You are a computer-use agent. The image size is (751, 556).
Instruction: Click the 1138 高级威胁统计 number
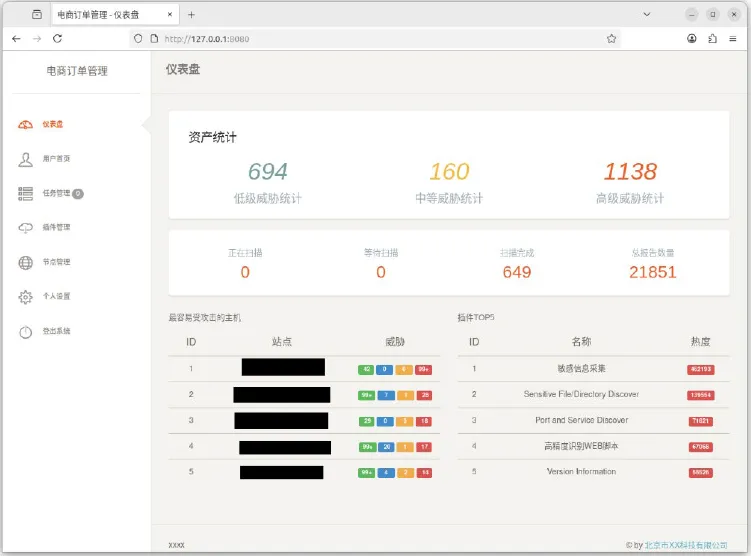tap(630, 171)
